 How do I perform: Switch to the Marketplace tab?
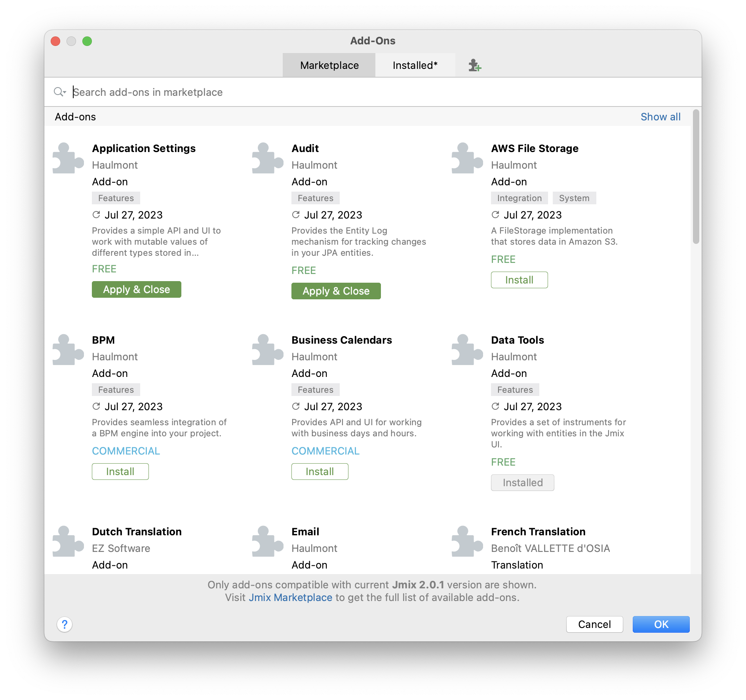tap(329, 65)
